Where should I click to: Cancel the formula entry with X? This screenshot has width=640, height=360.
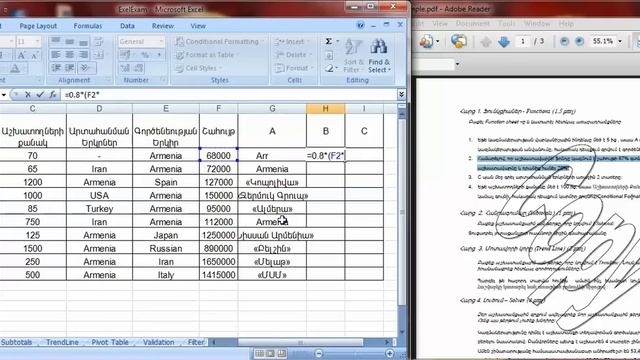tap(28, 95)
